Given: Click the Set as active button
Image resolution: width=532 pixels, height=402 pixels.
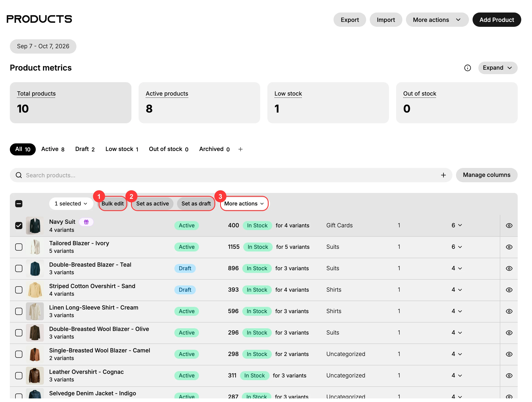Looking at the screenshot, I should coord(152,204).
